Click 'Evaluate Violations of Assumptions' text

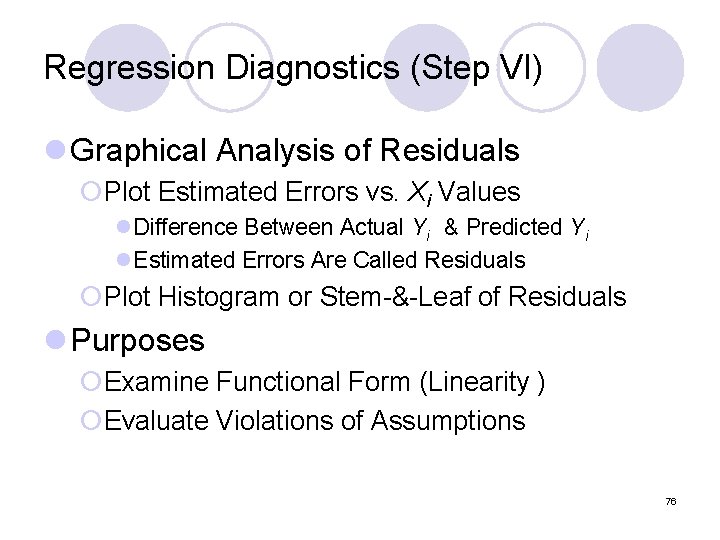click(314, 421)
